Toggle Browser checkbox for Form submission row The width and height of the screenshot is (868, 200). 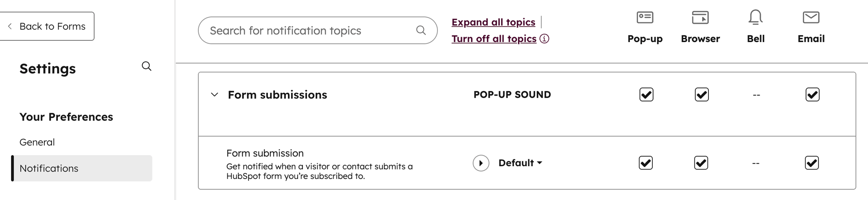701,163
